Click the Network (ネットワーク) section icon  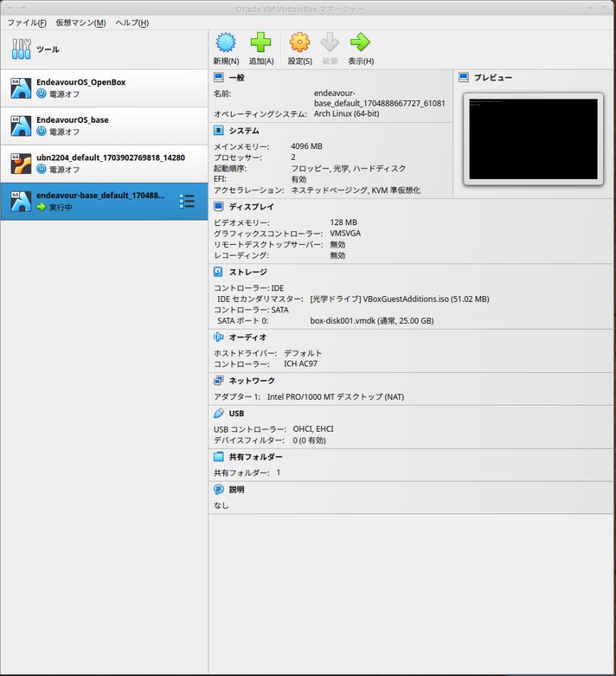219,381
